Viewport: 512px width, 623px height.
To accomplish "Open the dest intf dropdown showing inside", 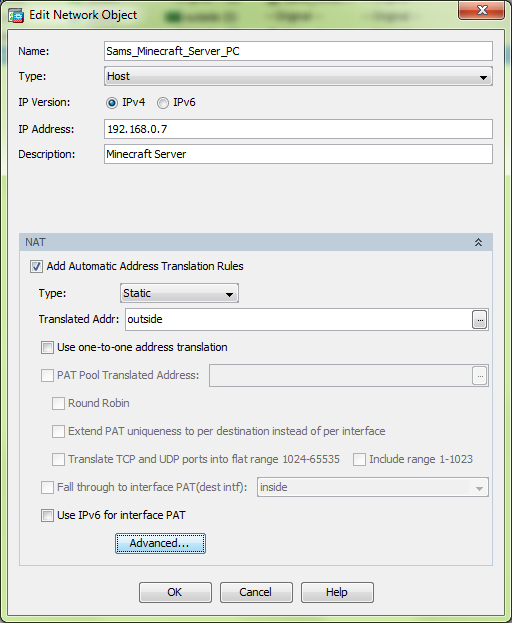I will (x=373, y=488).
